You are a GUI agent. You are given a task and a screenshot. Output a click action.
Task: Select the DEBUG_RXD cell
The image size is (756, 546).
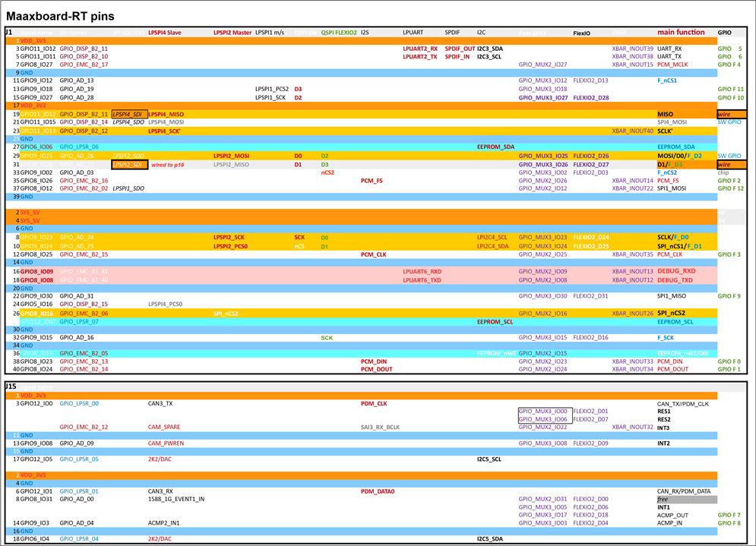click(x=676, y=271)
